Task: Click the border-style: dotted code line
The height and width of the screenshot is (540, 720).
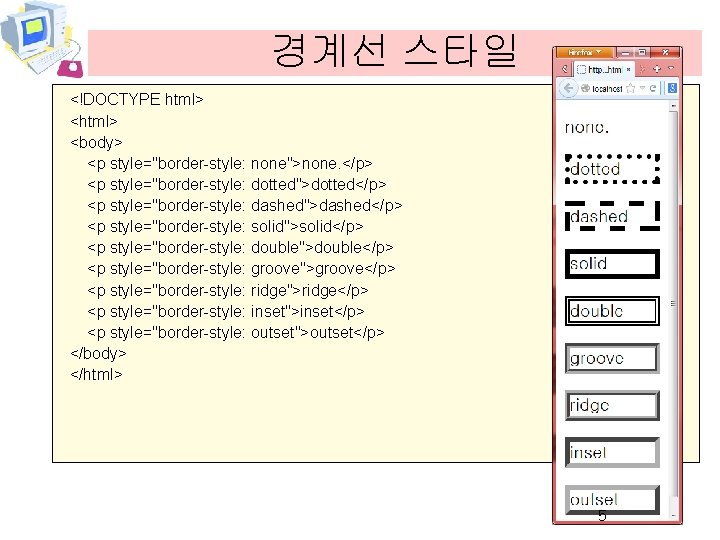Action: click(x=236, y=185)
